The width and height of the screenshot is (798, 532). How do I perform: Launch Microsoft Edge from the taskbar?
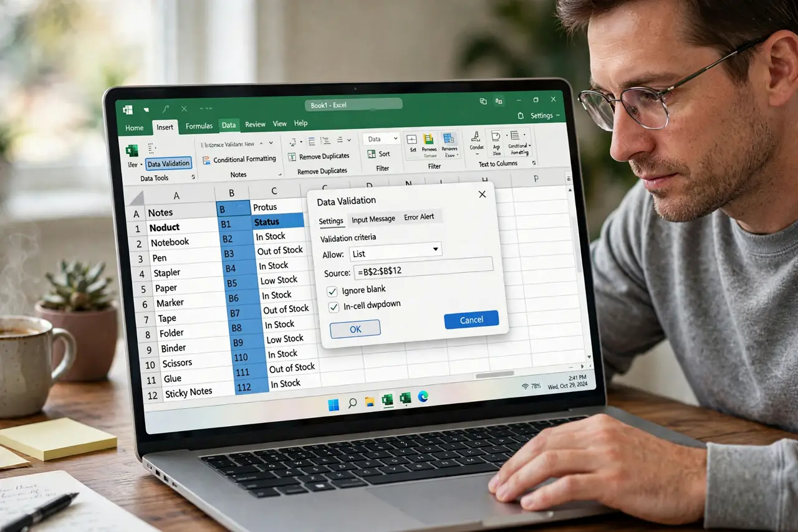pyautogui.click(x=423, y=396)
